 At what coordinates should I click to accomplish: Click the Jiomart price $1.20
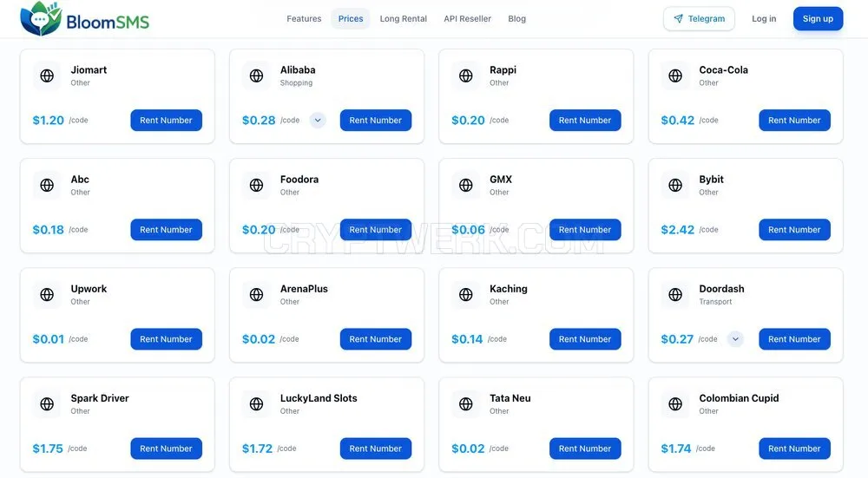pos(48,120)
